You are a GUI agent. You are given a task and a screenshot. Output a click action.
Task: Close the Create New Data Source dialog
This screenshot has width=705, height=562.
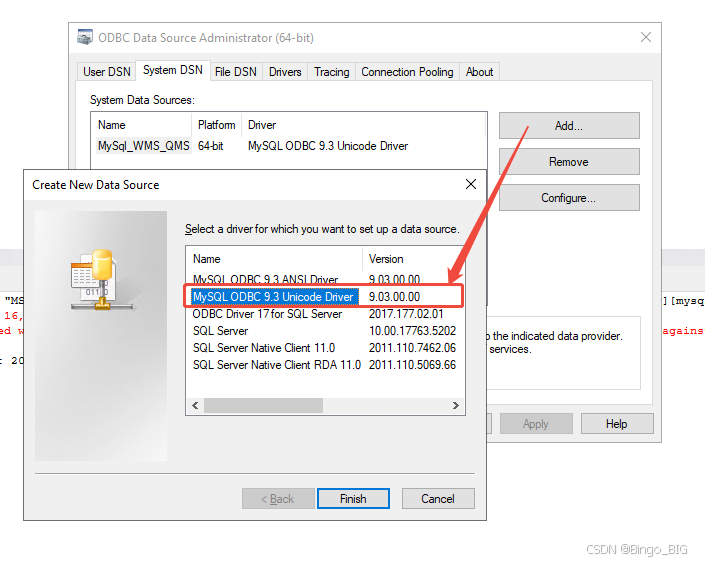(471, 184)
